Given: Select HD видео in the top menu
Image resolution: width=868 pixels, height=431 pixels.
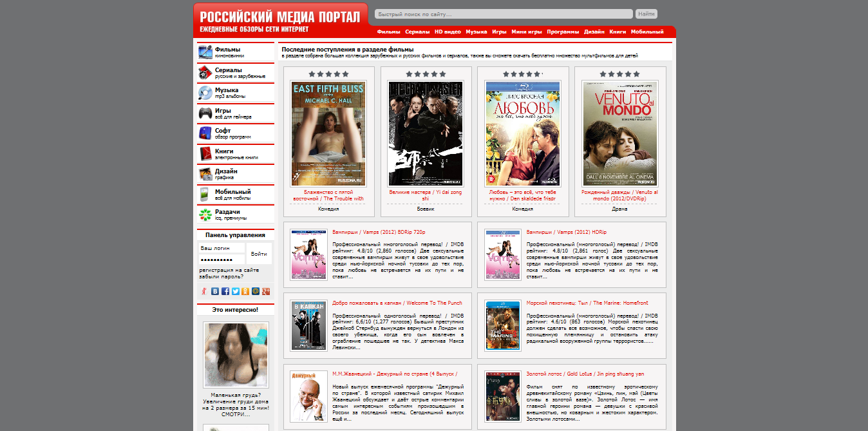Looking at the screenshot, I should 448,32.
